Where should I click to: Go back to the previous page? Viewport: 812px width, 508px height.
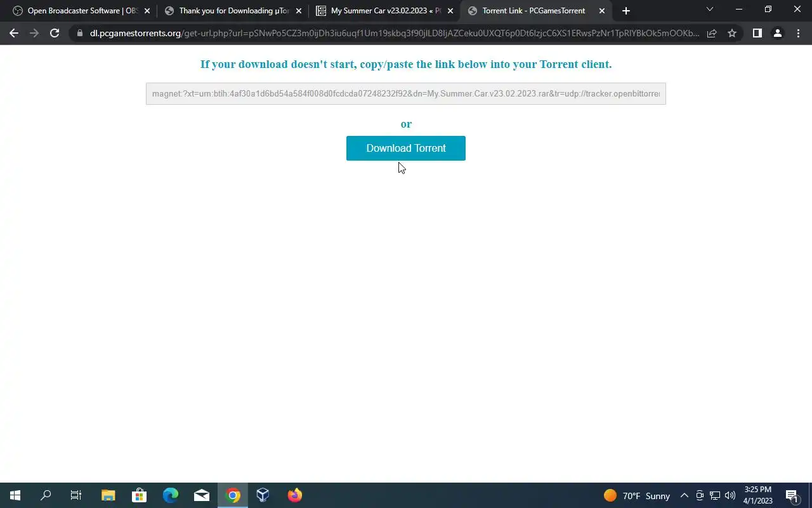(x=14, y=33)
